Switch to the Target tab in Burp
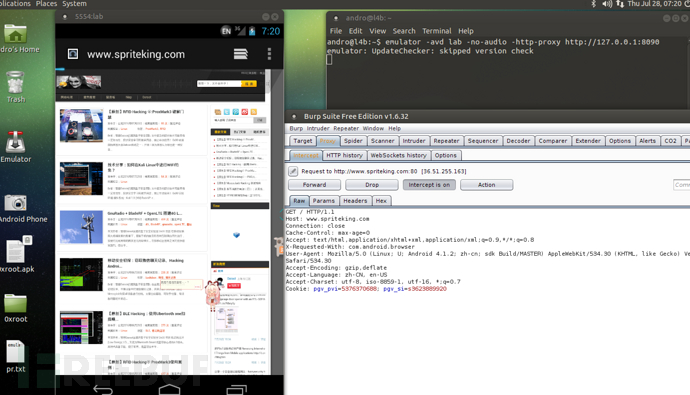Image resolution: width=690 pixels, height=395 pixels. tap(303, 141)
